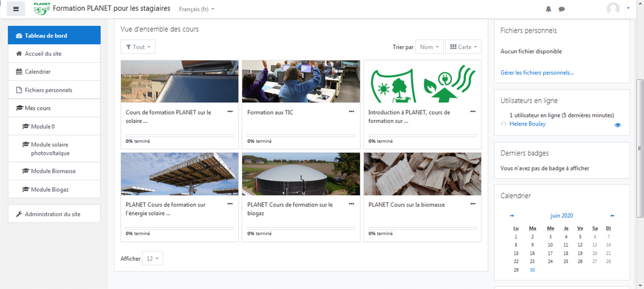Click the PLANET logo in header
Image resolution: width=644 pixels, height=289 pixels.
42,9
